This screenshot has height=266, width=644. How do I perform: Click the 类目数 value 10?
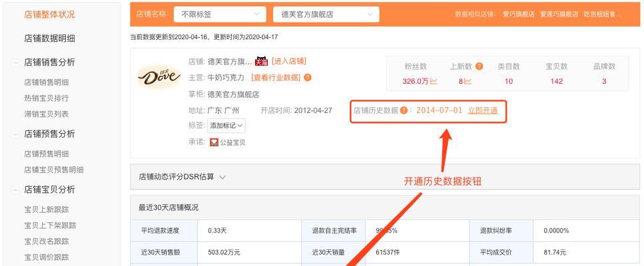[509, 81]
